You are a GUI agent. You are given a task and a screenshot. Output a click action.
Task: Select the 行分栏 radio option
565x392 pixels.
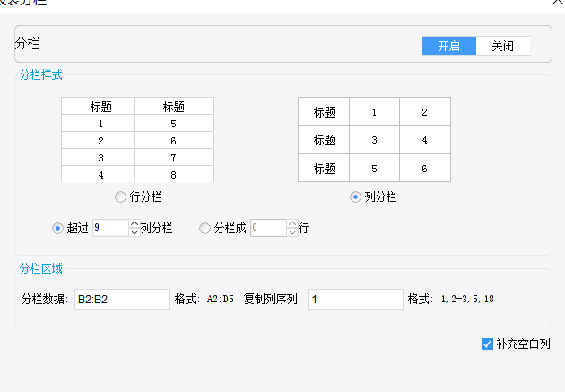(x=120, y=196)
